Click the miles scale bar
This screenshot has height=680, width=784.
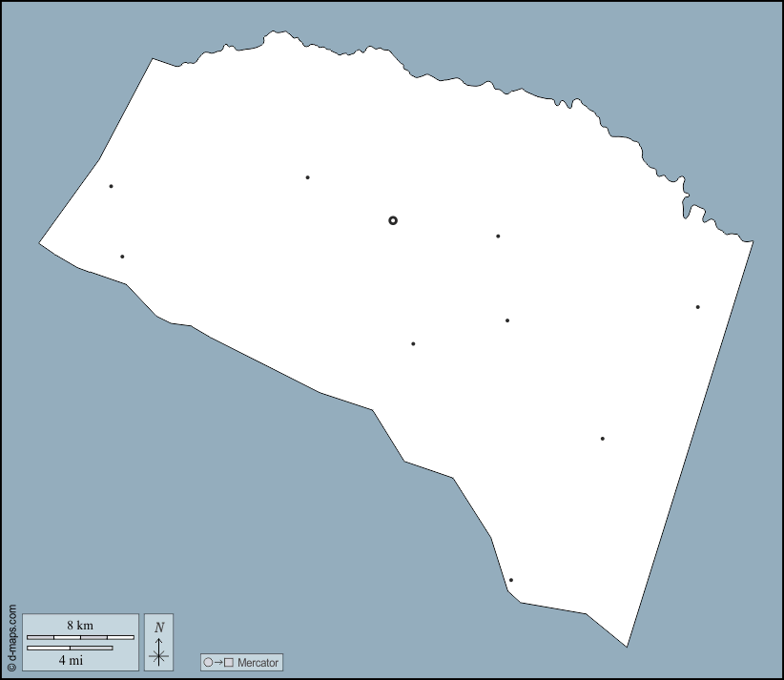tap(70, 648)
